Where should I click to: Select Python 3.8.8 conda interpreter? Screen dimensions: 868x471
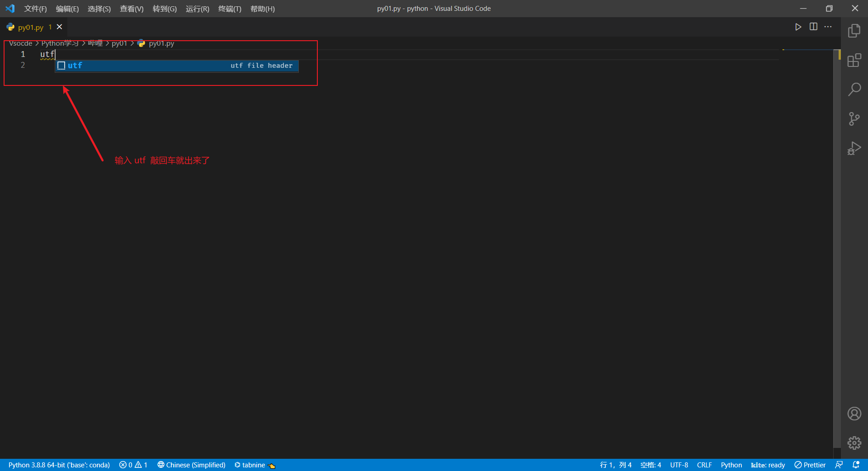tap(59, 465)
